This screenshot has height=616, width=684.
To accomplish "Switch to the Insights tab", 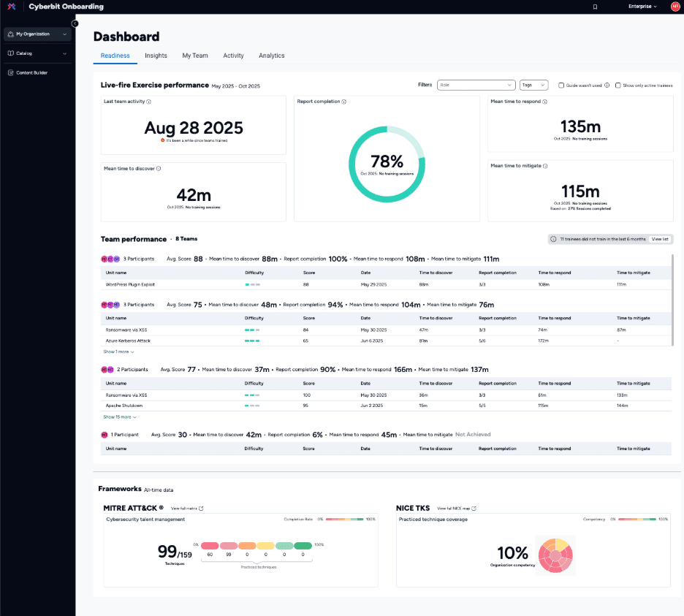I will 155,56.
